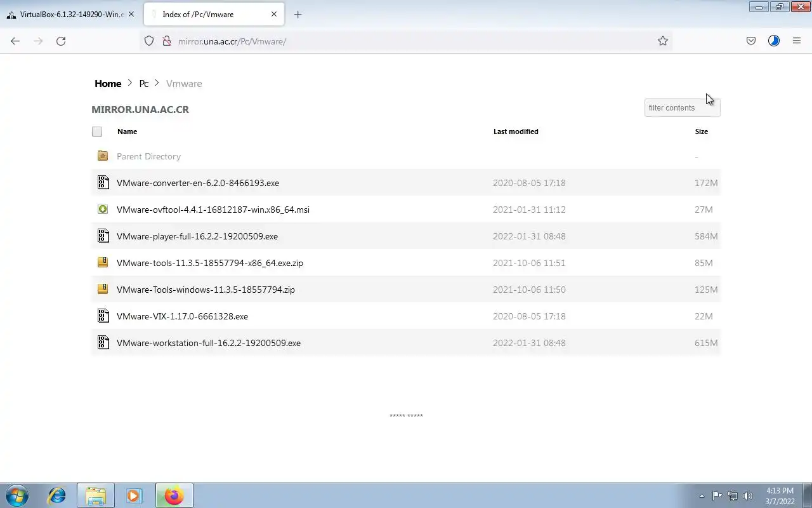Sort the listing by Name
This screenshot has height=508, width=812.
(127, 131)
